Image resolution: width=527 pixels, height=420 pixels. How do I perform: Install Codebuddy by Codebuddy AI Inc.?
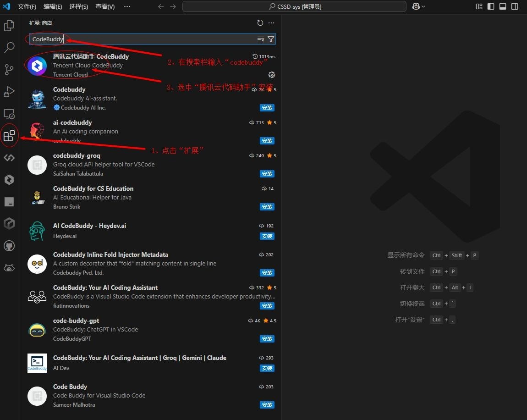(267, 108)
